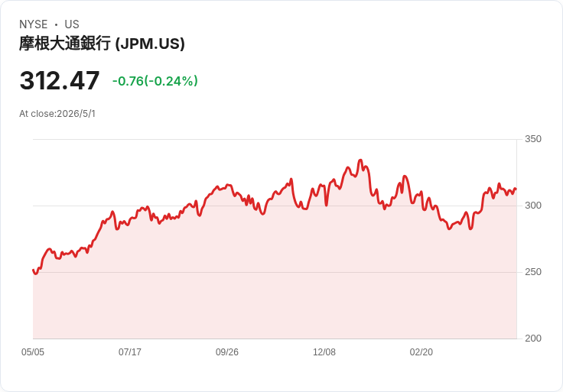
Task: Click the dot separator between NYSE and US
Action: [56, 24]
